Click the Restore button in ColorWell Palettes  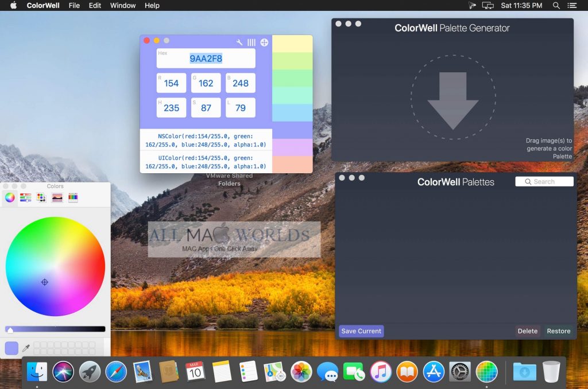(558, 331)
